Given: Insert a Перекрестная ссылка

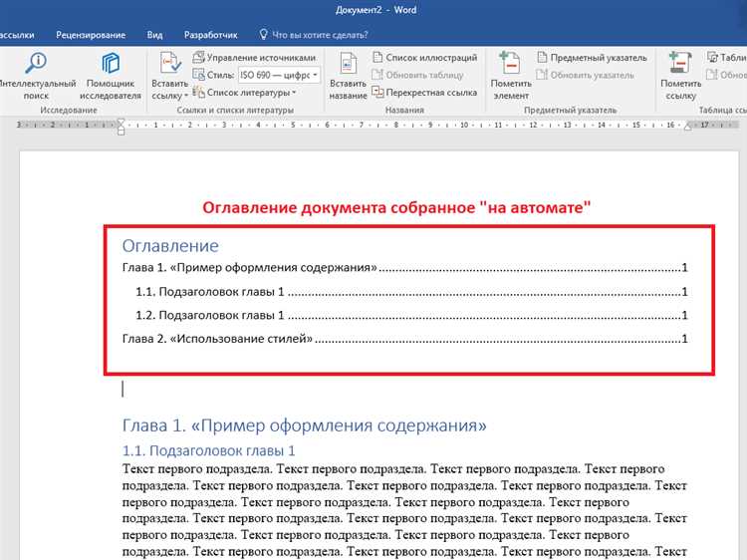Looking at the screenshot, I should pyautogui.click(x=424, y=93).
